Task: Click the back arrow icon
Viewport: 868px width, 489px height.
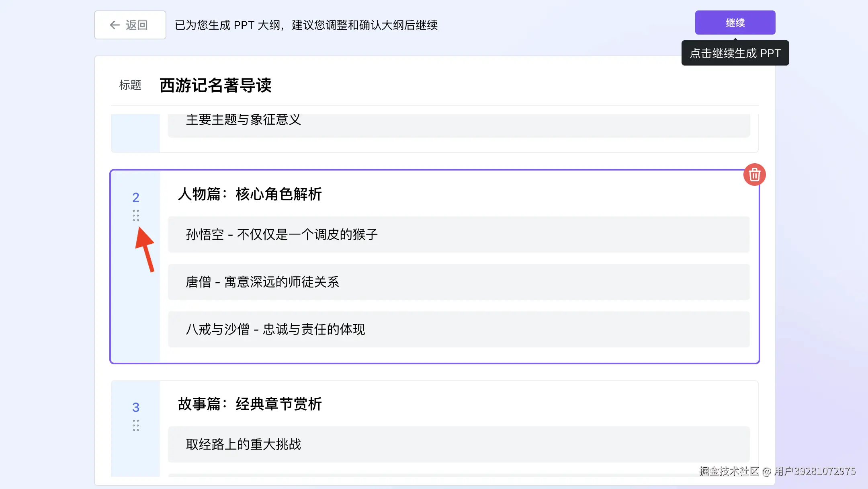Action: click(x=115, y=25)
